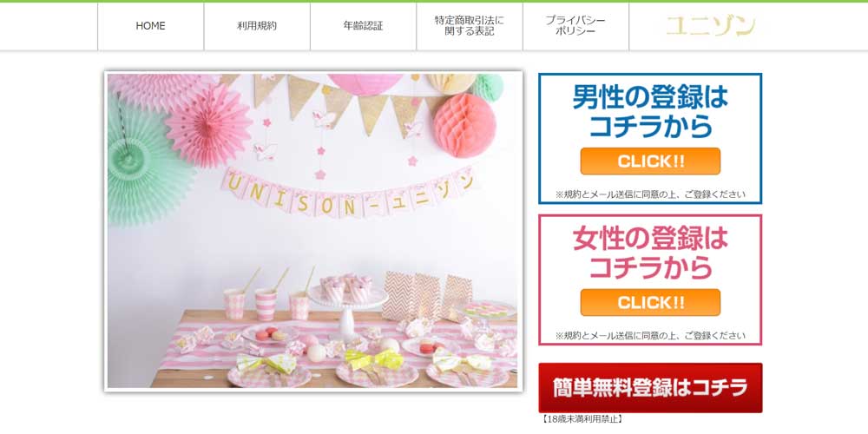
Task: Click the 男性の登録はコチラから heading
Action: click(x=650, y=111)
